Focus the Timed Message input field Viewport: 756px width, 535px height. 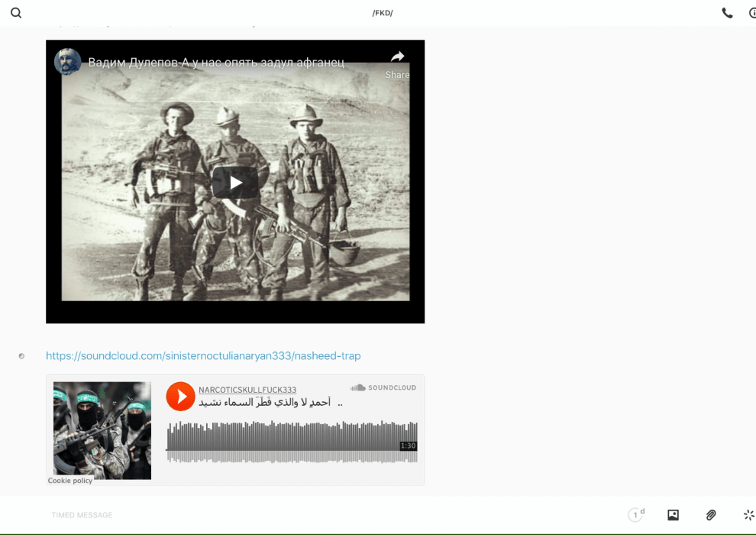pyautogui.click(x=305, y=515)
